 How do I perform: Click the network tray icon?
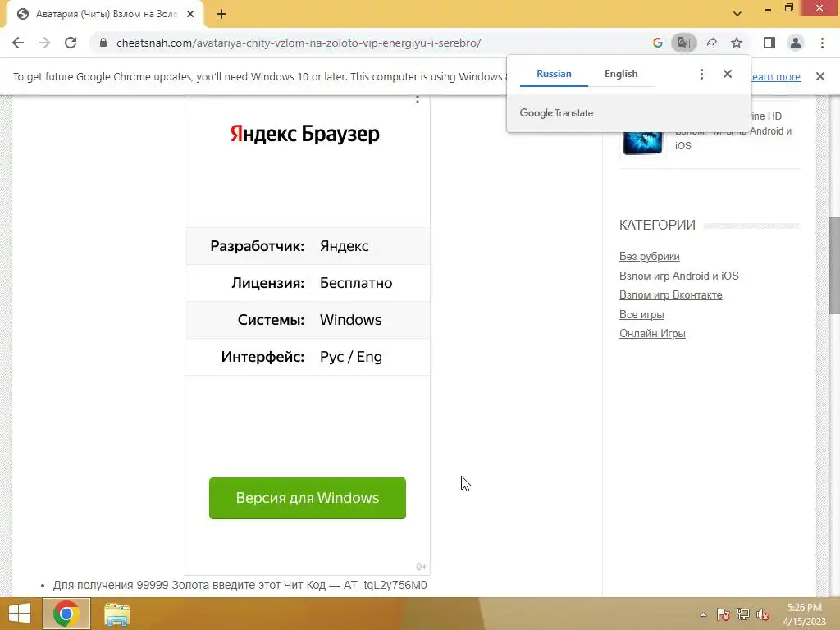[x=742, y=614]
